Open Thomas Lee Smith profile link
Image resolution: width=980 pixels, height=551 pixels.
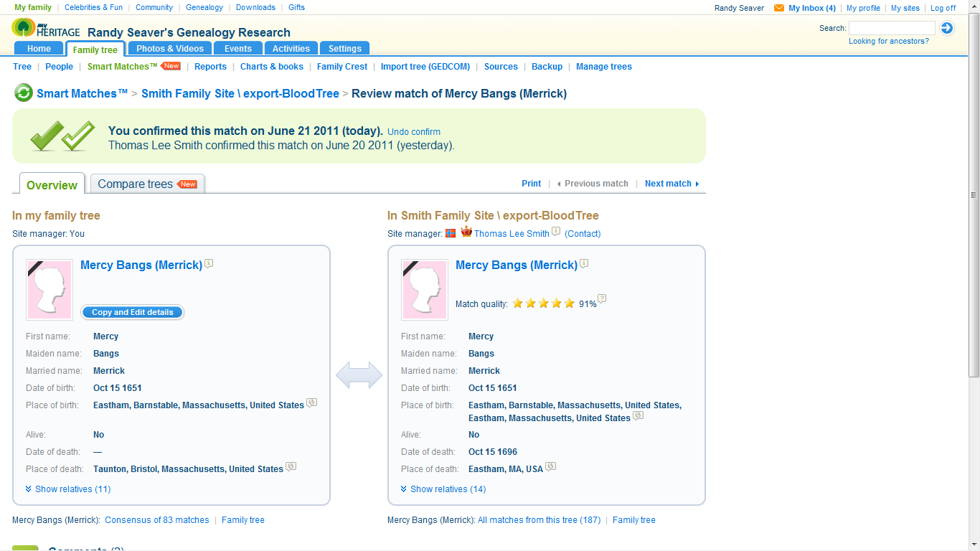coord(512,233)
